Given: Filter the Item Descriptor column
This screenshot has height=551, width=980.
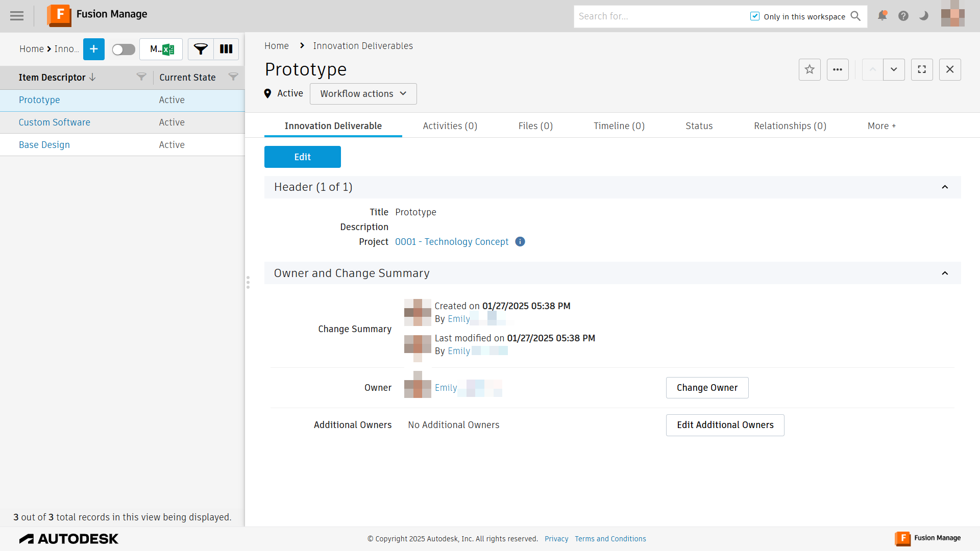Looking at the screenshot, I should [x=141, y=77].
